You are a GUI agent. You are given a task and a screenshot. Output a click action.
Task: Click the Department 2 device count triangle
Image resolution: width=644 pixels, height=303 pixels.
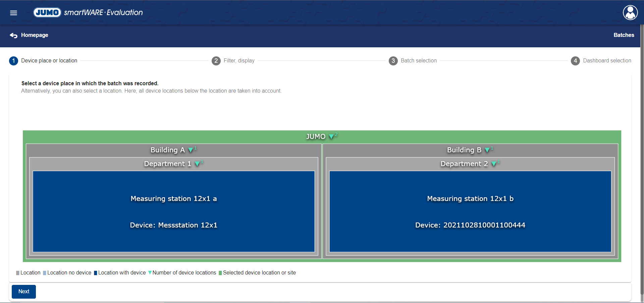pos(494,164)
